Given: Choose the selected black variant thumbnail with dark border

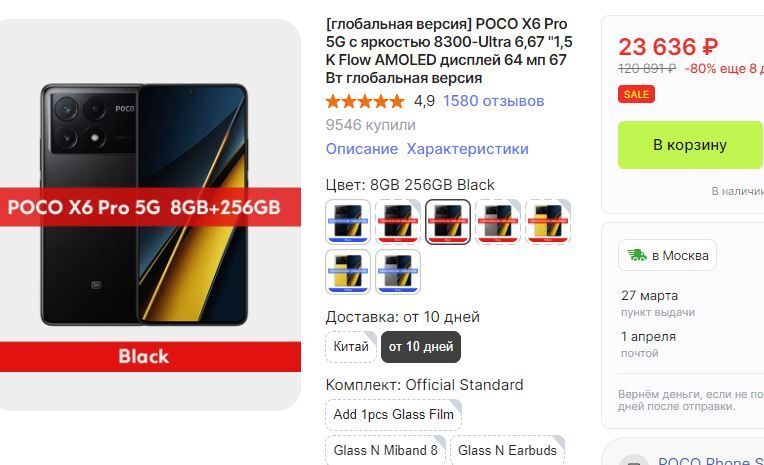Looking at the screenshot, I should coord(448,221).
